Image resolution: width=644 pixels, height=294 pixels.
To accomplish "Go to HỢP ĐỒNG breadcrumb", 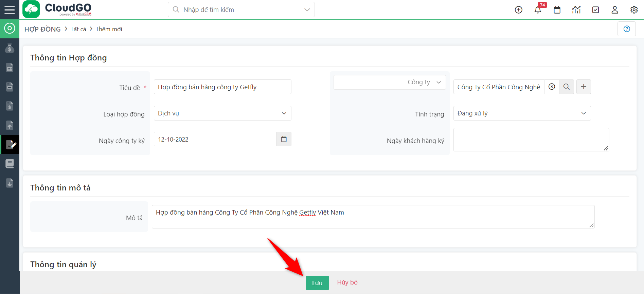I will (42, 29).
